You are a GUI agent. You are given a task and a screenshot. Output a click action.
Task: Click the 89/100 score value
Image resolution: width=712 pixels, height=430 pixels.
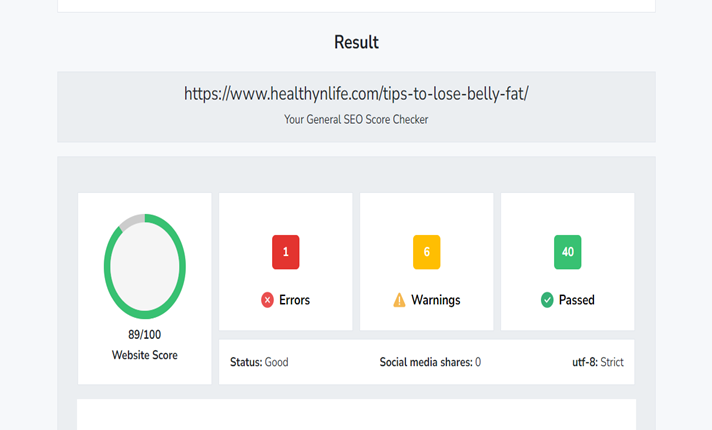(145, 336)
